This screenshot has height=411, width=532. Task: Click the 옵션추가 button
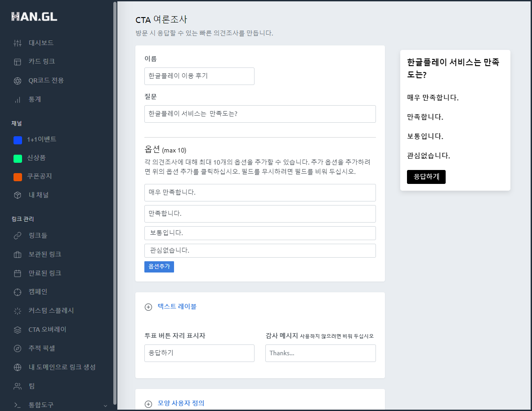tap(159, 267)
